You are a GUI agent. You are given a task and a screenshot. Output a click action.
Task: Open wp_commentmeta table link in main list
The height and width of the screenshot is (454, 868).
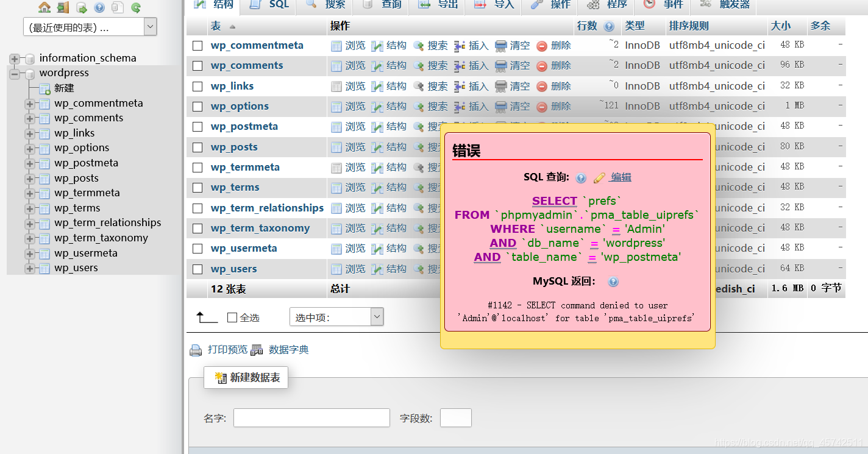pyautogui.click(x=257, y=45)
